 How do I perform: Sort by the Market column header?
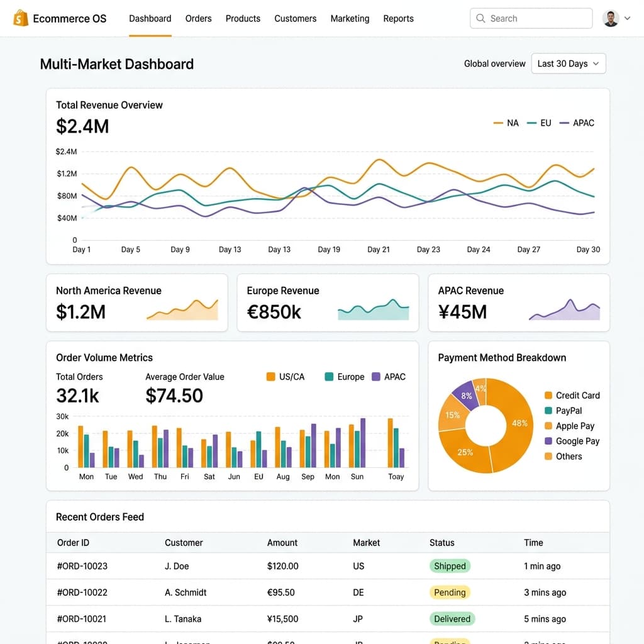tap(367, 543)
